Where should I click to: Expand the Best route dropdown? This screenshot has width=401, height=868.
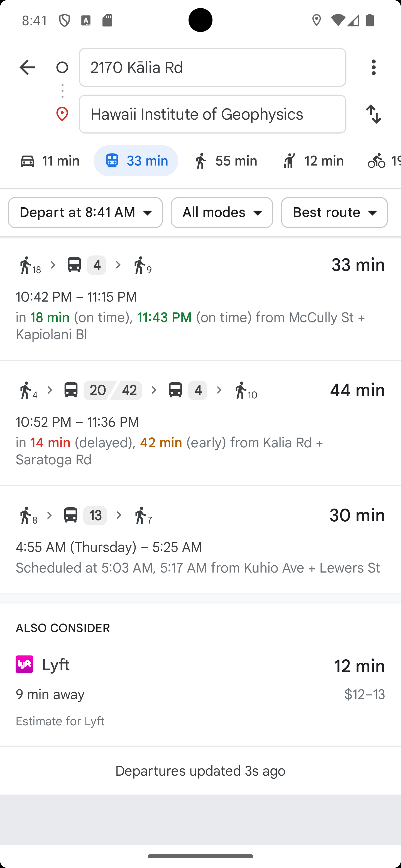pyautogui.click(x=334, y=213)
